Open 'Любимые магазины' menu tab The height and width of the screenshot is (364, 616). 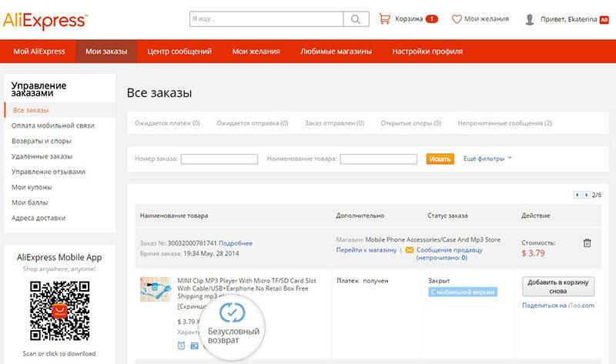(x=336, y=52)
